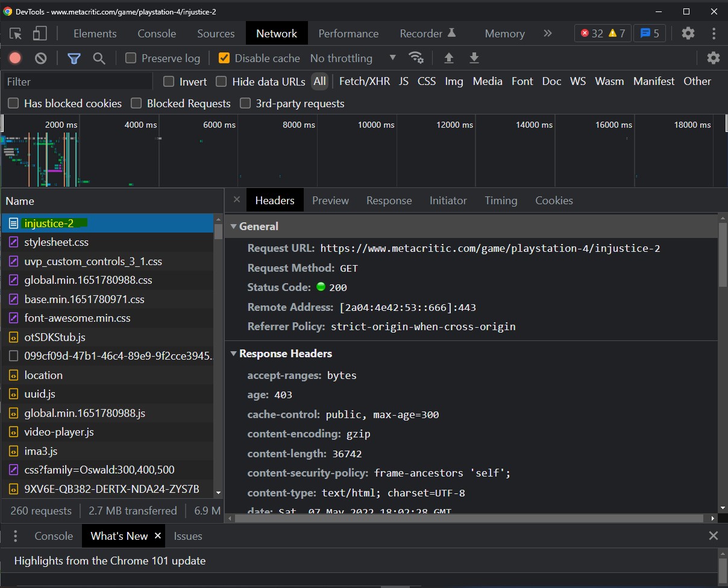Select the location request row

coord(107,375)
